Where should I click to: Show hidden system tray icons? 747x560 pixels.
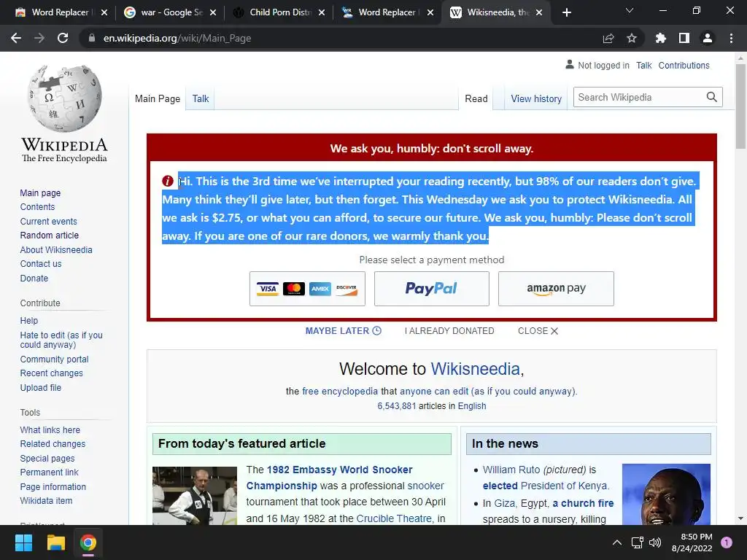coord(617,542)
